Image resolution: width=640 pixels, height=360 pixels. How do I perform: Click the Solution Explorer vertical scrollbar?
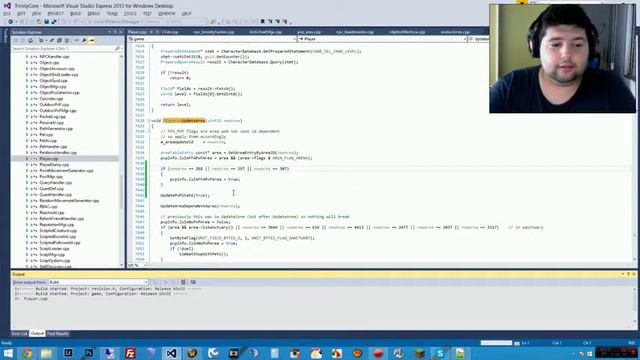[x=122, y=160]
